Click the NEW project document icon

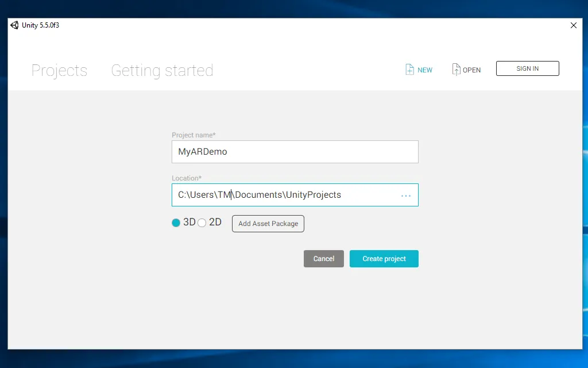[x=409, y=70]
